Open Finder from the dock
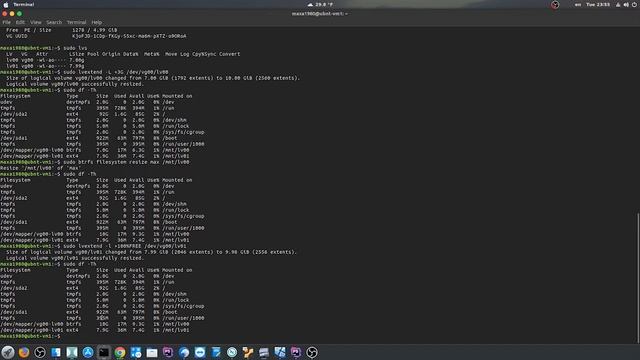Screen dimensions: 640x360 click(56, 352)
